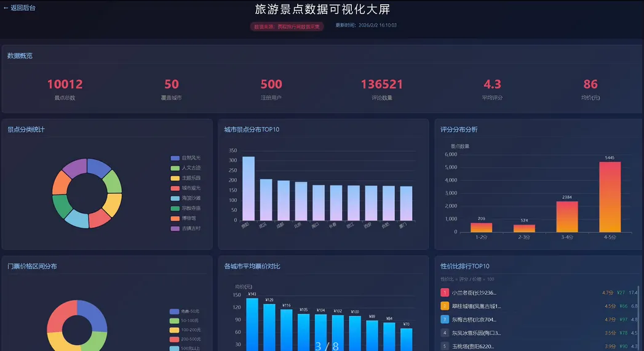The height and width of the screenshot is (351, 644).
Task: Toggle 古镇古村 legend item
Action: 186,228
